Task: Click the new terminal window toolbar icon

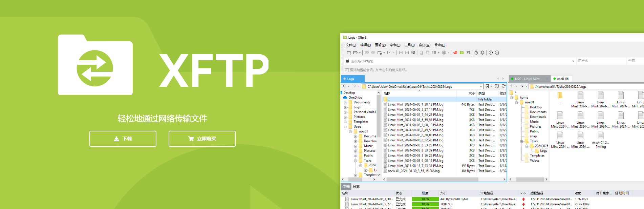Action: point(389,53)
